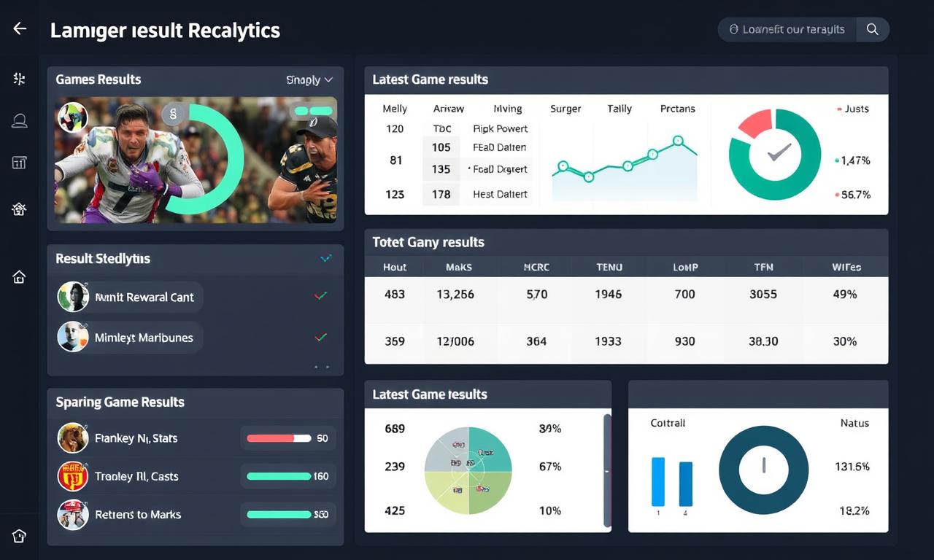Image resolution: width=934 pixels, height=560 pixels.
Task: Toggle the Mimleyt Maribunes checkmark
Action: point(320,337)
